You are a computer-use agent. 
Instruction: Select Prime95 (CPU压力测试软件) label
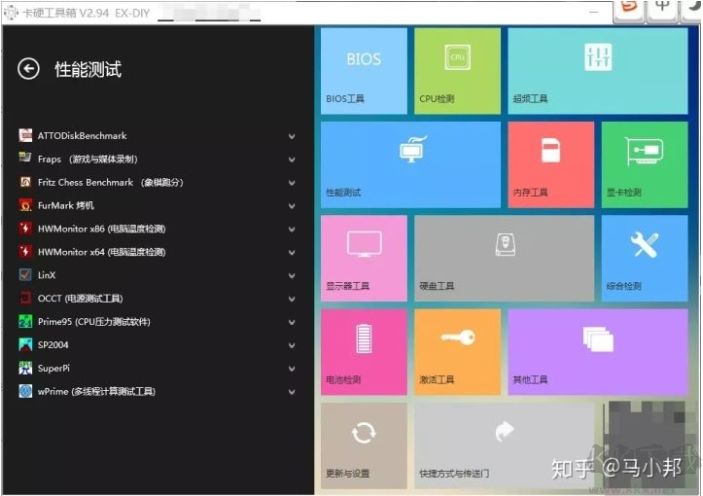(94, 322)
